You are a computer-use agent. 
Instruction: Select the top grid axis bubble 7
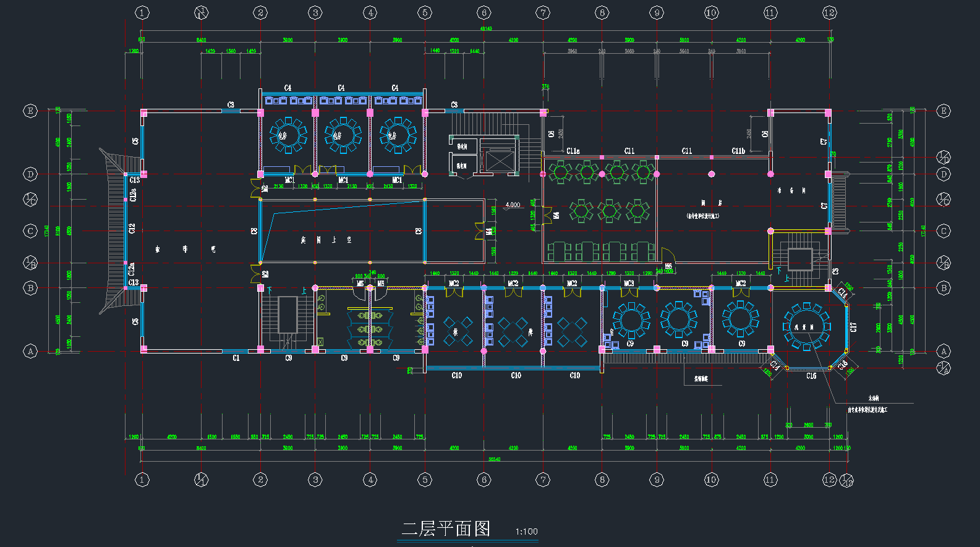click(543, 13)
